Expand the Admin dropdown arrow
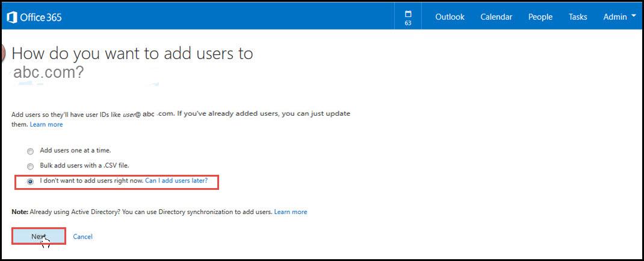This screenshot has height=261, width=644. pos(634,16)
